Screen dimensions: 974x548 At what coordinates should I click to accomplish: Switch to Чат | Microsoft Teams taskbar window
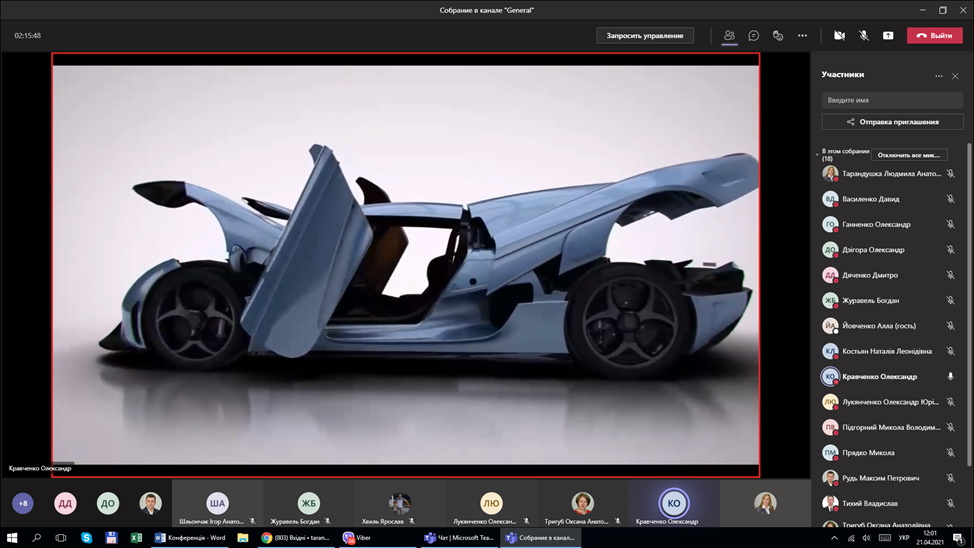pos(459,538)
